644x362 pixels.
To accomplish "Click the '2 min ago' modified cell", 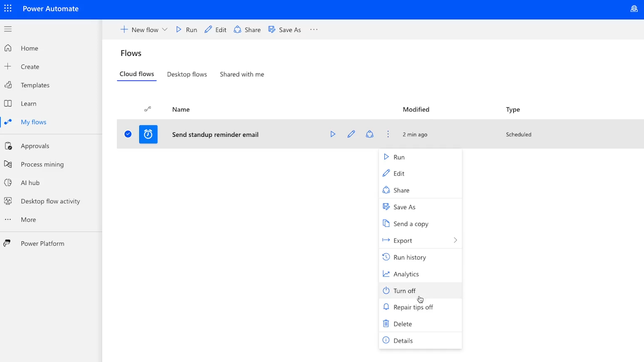I will tap(415, 135).
